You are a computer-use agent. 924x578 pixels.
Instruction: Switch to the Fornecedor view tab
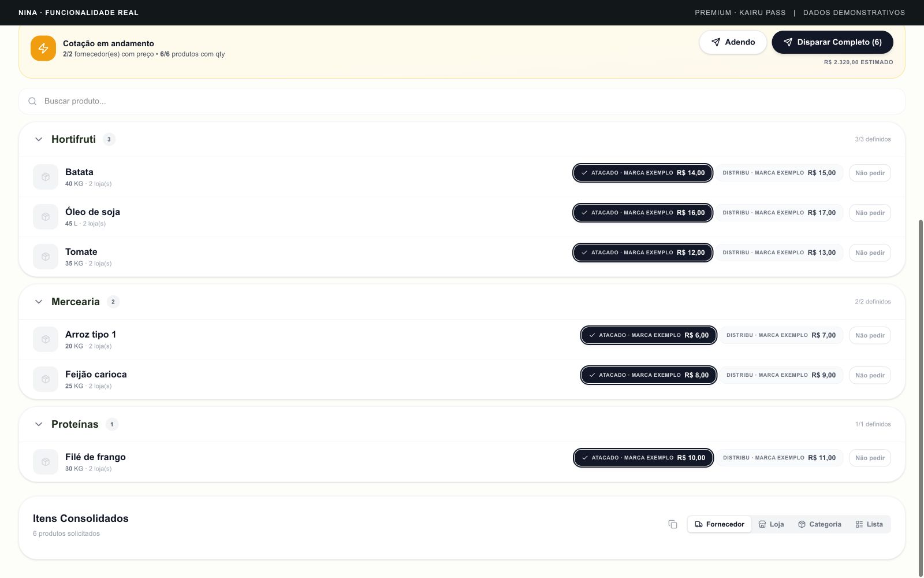(720, 524)
